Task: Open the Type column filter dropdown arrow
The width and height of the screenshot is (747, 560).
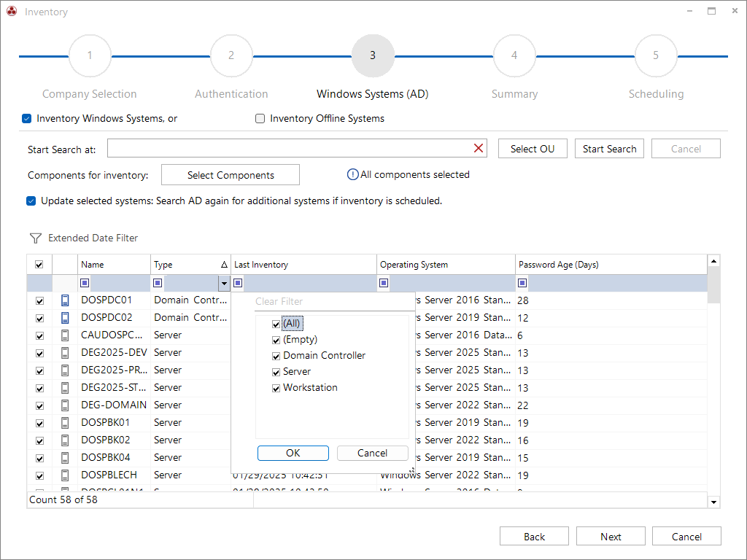Action: (224, 284)
